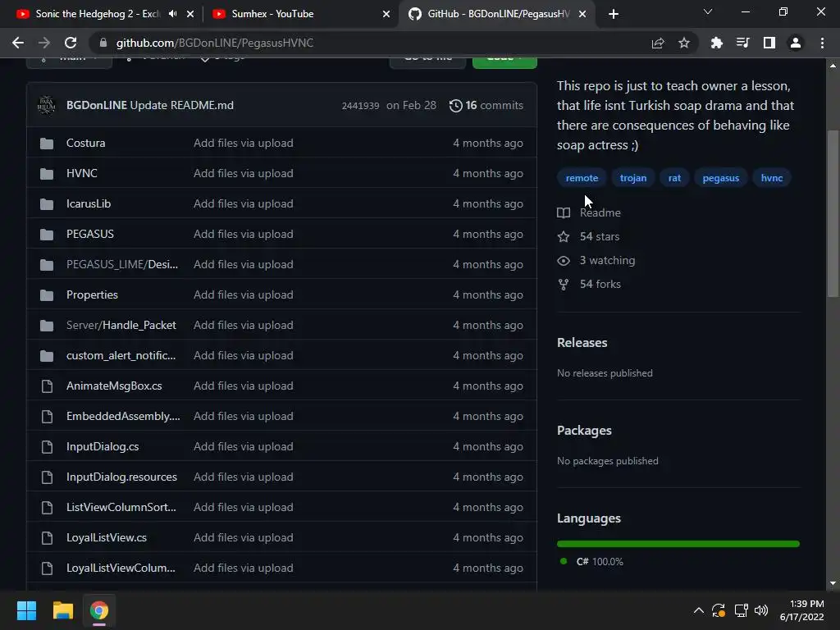Select the rat topic tag
Image resolution: width=840 pixels, height=630 pixels.
(674, 178)
